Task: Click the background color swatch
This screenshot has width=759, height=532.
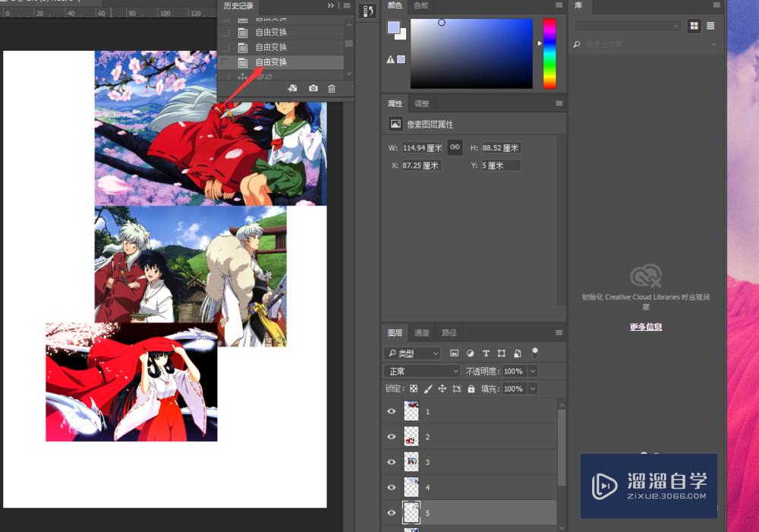Action: coord(403,36)
